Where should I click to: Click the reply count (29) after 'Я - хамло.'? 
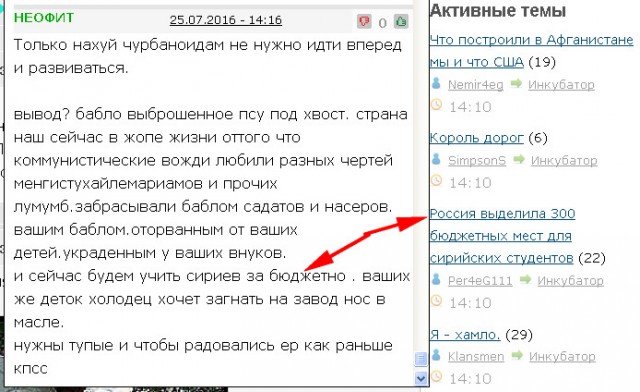(519, 335)
